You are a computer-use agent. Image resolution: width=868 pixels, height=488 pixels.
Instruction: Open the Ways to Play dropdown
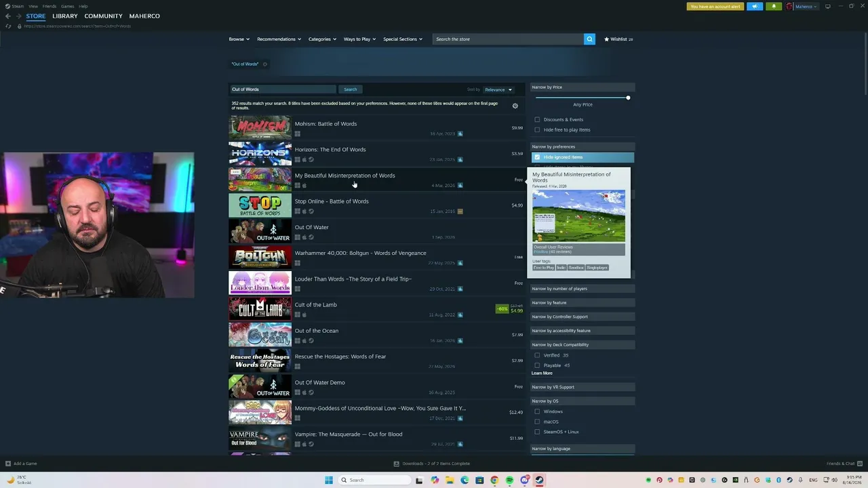pyautogui.click(x=359, y=39)
